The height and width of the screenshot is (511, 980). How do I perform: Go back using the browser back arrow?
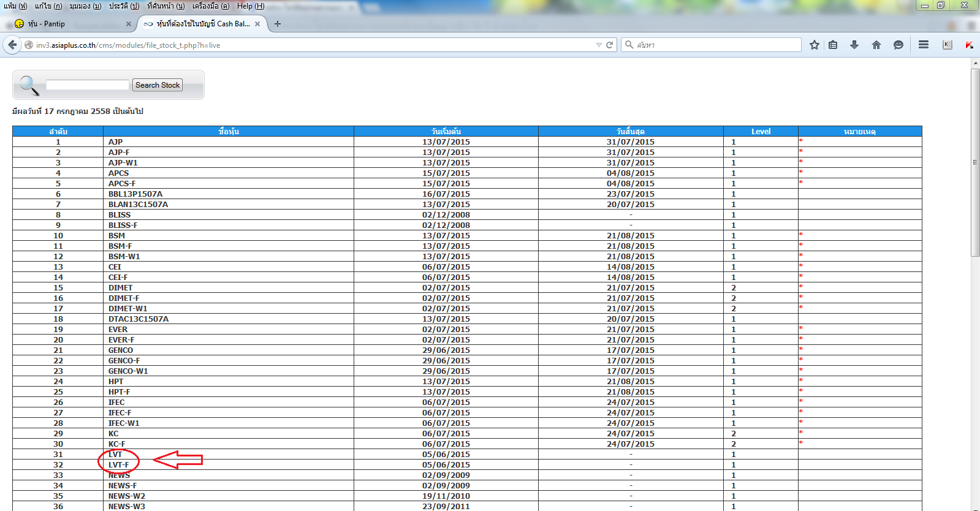pos(12,45)
